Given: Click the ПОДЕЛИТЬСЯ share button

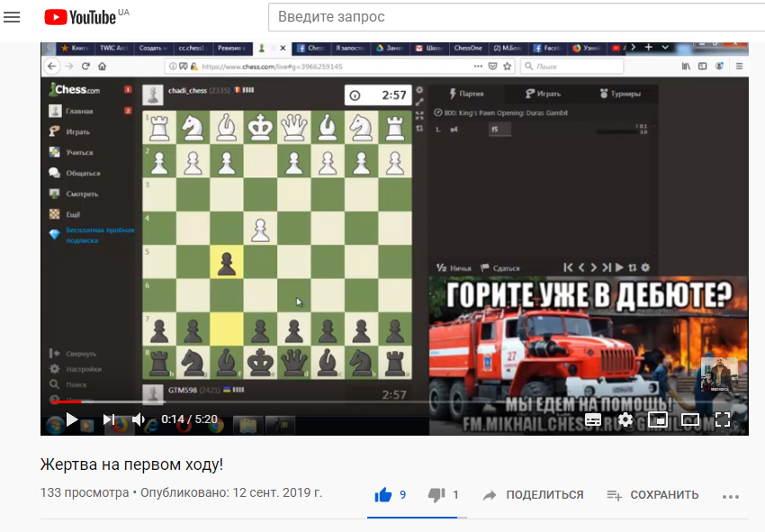Looking at the screenshot, I should [534, 494].
